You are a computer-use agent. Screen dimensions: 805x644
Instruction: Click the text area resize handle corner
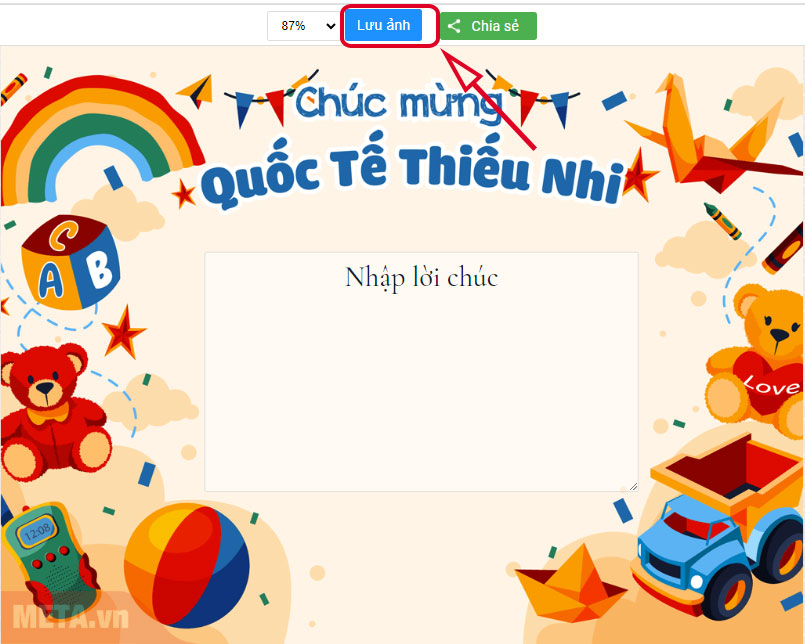pos(634,486)
